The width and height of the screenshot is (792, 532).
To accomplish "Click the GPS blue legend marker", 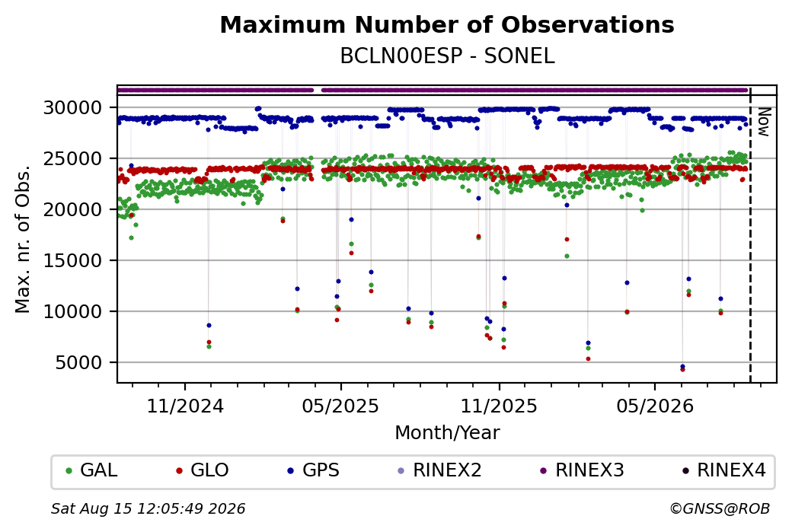I will [290, 471].
